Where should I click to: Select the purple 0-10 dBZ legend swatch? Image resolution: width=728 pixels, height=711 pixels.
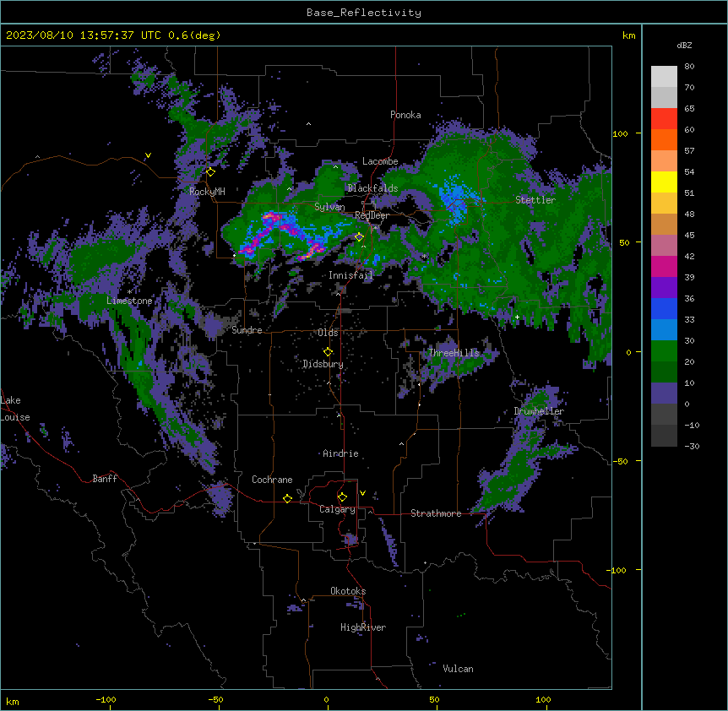click(664, 393)
